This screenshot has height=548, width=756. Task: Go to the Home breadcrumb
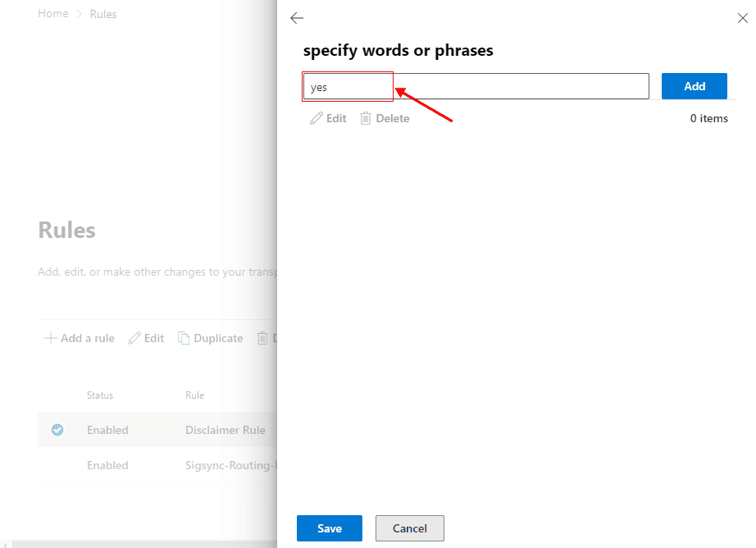point(53,14)
